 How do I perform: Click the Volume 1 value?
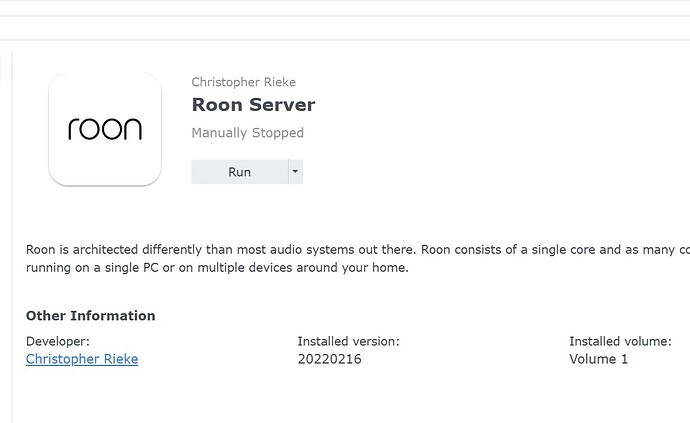[598, 359]
